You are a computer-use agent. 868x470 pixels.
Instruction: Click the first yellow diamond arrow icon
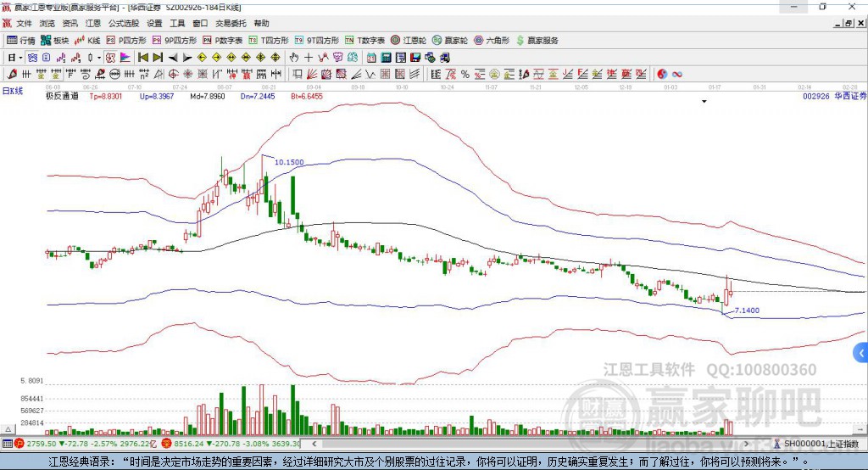pyautogui.click(x=202, y=58)
